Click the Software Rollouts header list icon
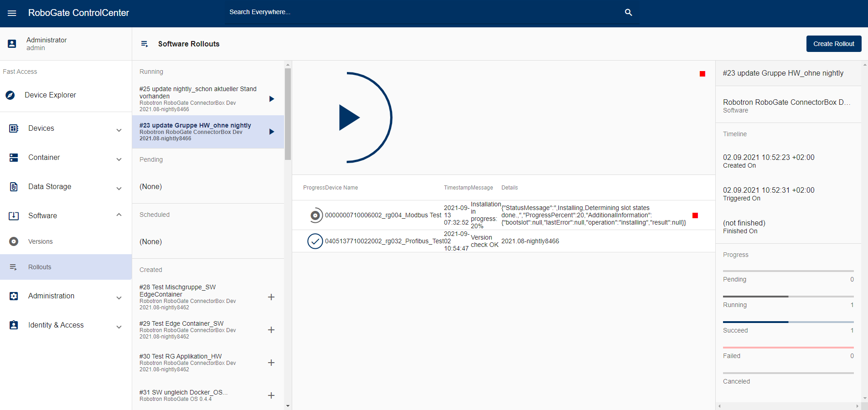 point(145,44)
